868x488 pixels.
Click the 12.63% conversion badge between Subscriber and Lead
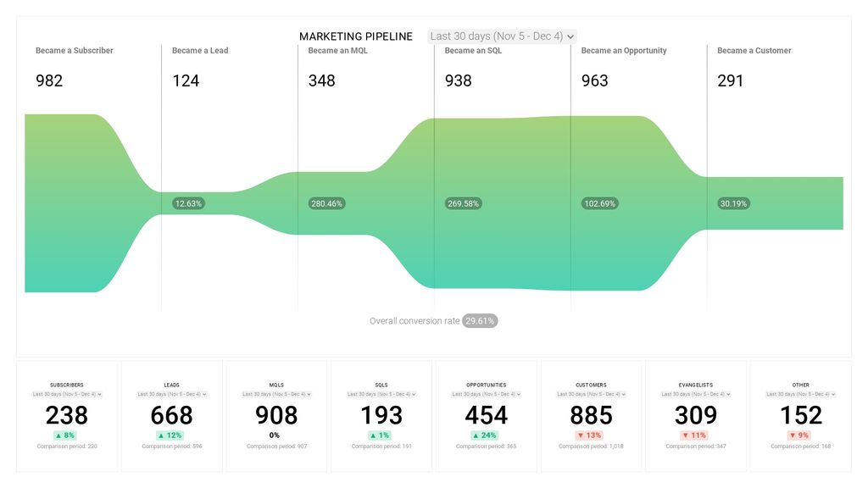click(188, 203)
